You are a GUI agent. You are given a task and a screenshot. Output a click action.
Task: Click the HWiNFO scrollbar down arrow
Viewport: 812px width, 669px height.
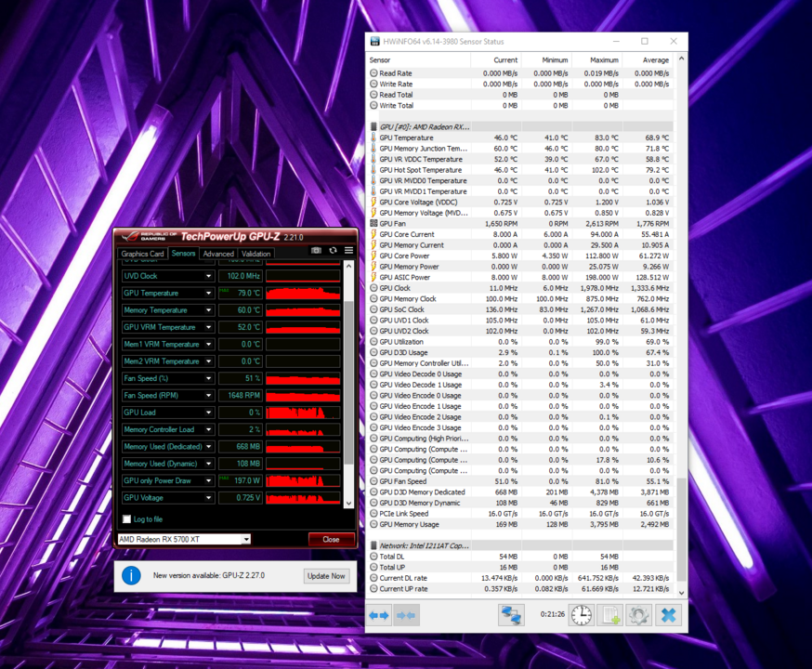point(681,593)
